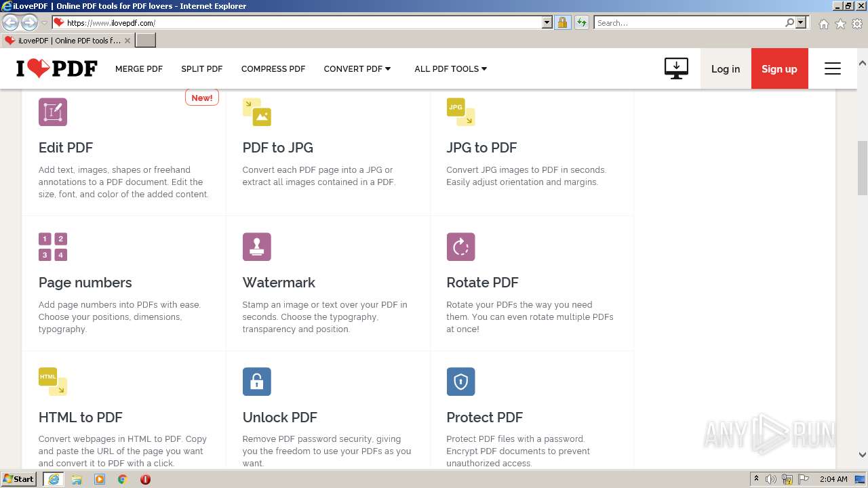The image size is (868, 488).
Task: Expand the CONVERT PDF dropdown
Action: [x=357, y=68]
